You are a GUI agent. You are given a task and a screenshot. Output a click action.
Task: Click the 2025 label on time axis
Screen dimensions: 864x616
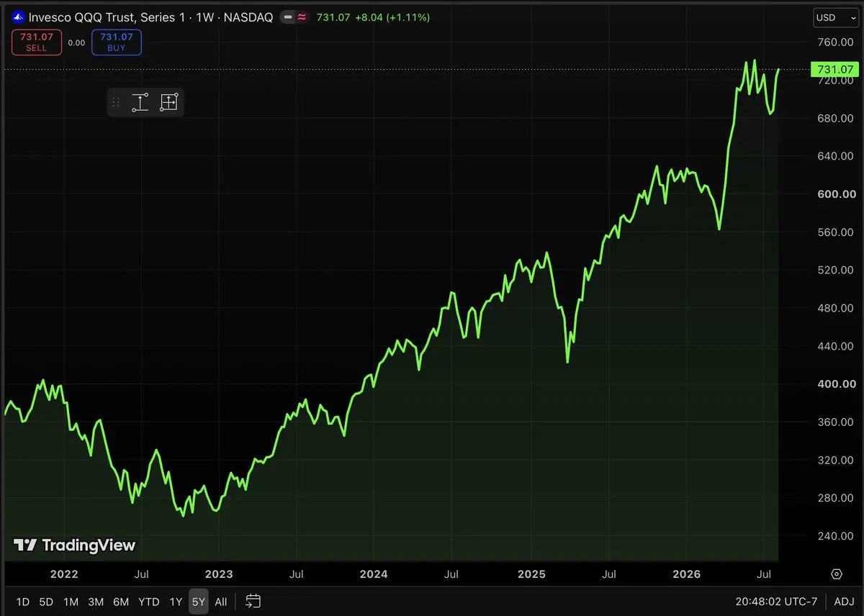pos(531,574)
